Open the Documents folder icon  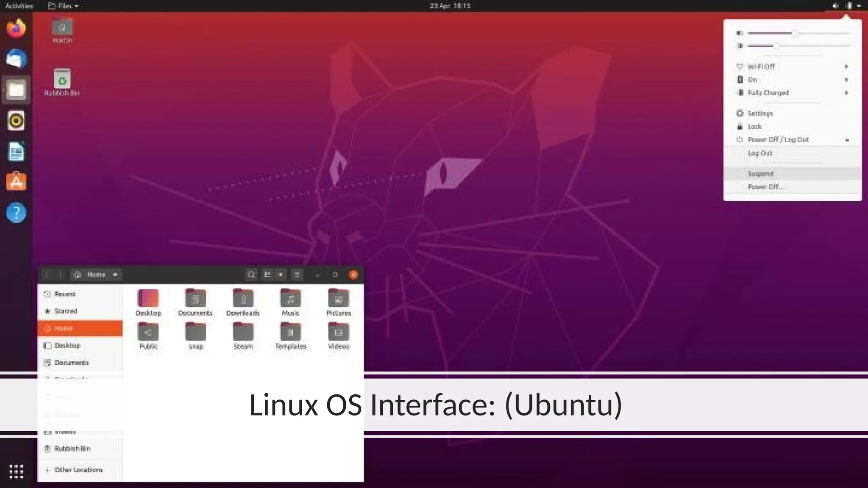[x=195, y=302]
